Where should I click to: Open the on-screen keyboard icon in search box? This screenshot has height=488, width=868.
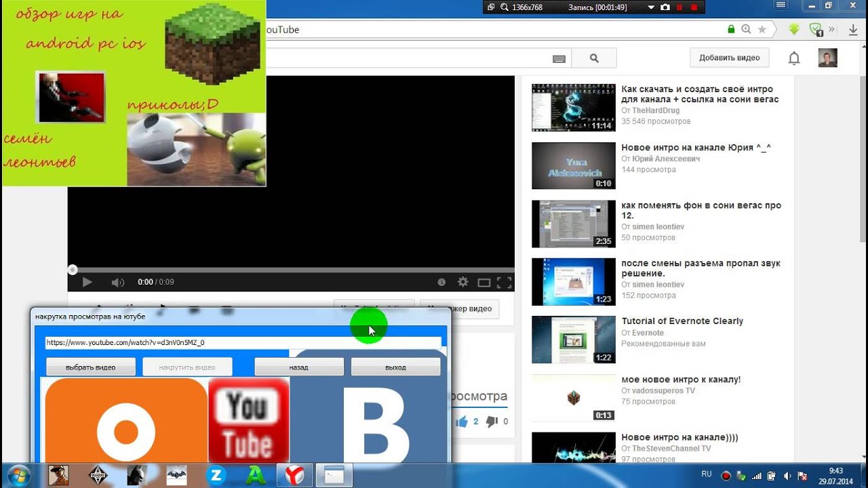(x=559, y=59)
